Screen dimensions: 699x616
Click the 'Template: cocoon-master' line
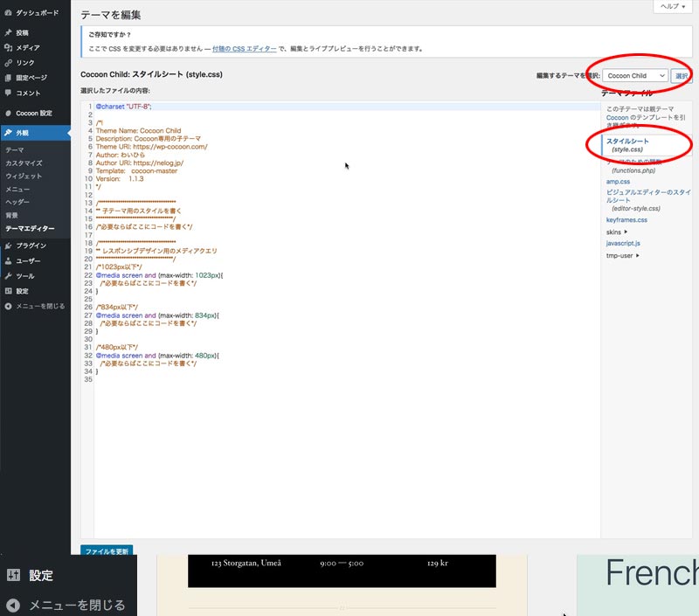pyautogui.click(x=136, y=170)
